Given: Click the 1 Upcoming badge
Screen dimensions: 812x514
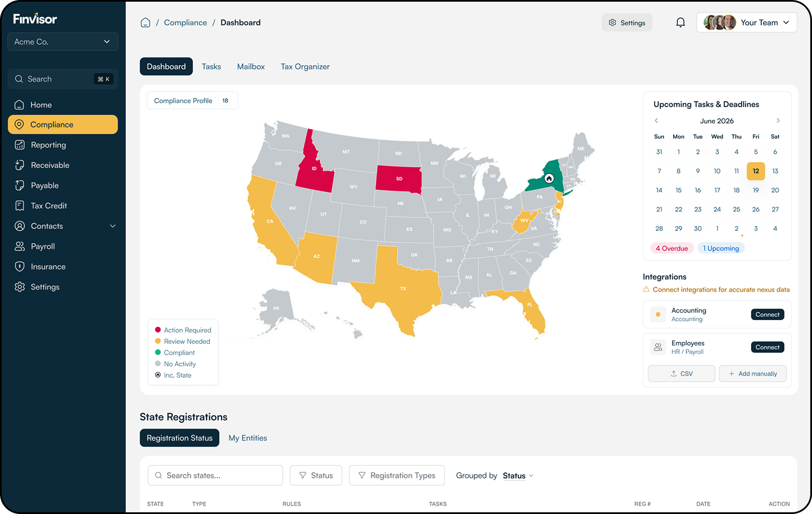Looking at the screenshot, I should [x=721, y=249].
